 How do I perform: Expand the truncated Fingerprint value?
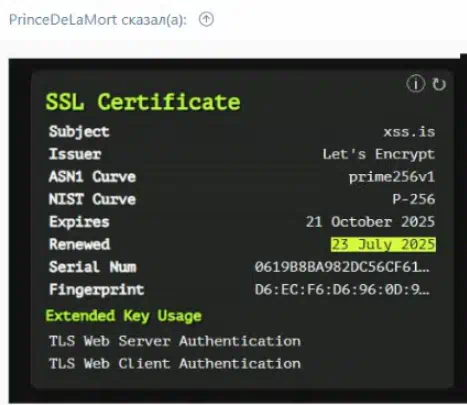(x=342, y=290)
